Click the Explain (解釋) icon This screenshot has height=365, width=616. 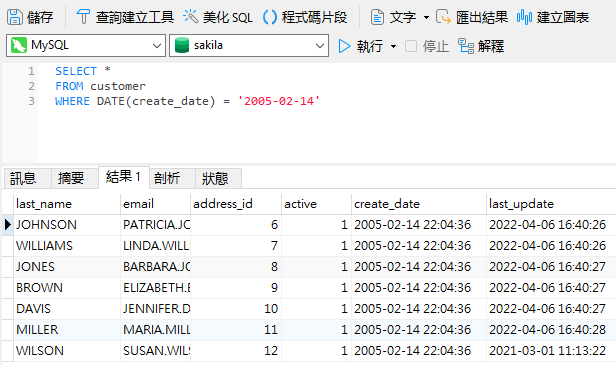click(466, 46)
